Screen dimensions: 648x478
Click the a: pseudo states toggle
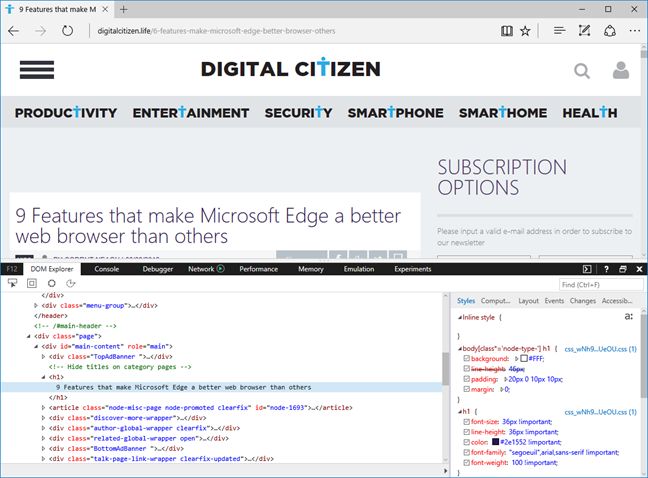coord(629,316)
